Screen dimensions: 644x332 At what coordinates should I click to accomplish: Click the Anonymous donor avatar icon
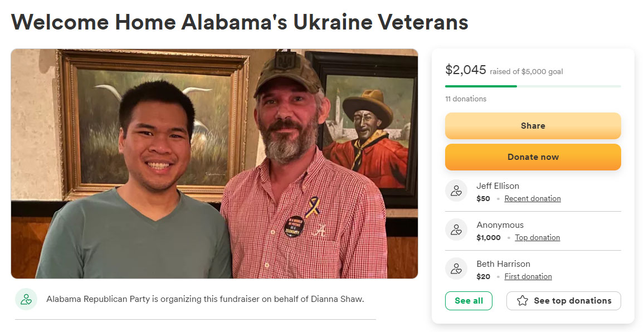(456, 230)
